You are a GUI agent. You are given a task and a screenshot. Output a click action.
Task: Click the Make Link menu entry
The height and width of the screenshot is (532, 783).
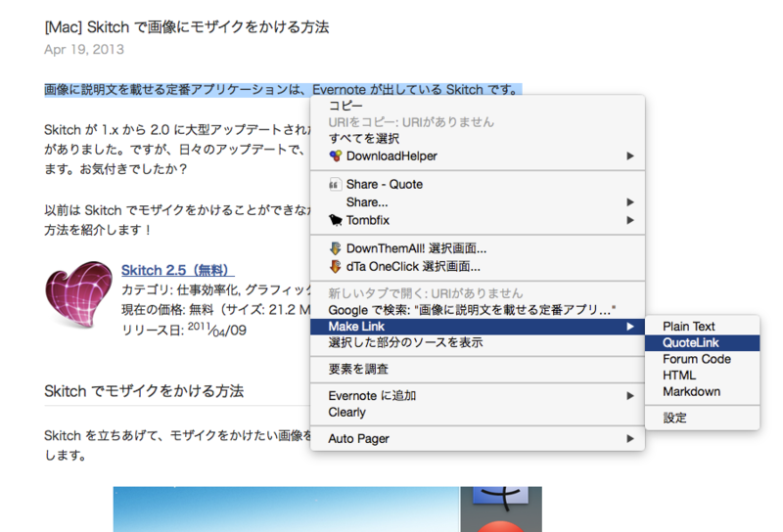pos(478,327)
